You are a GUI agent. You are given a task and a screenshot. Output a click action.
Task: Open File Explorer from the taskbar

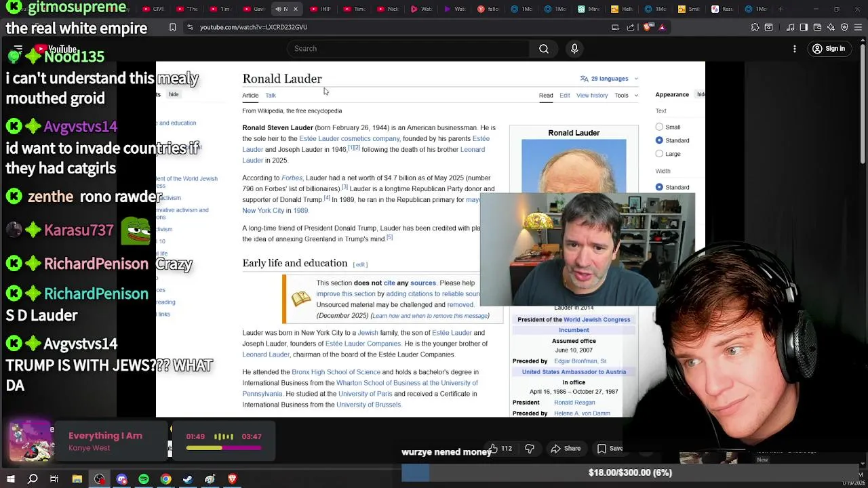77,479
